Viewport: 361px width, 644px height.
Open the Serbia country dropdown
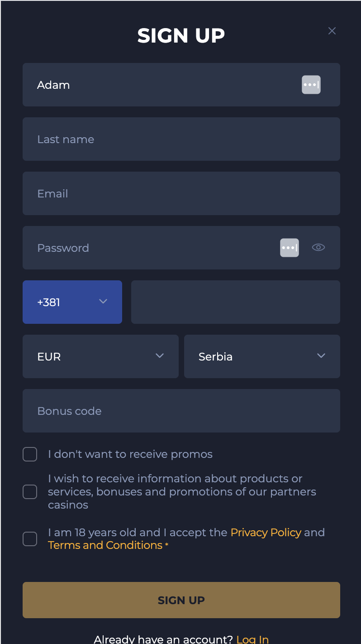(262, 356)
